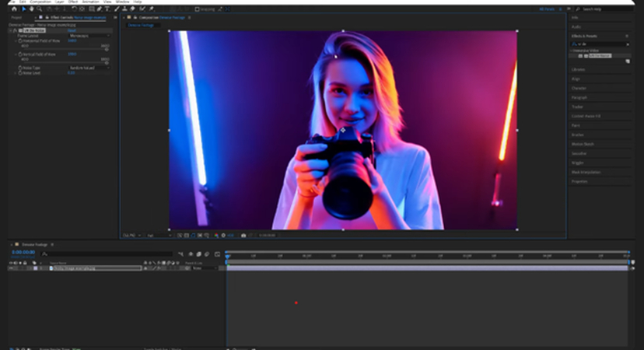Image resolution: width=644 pixels, height=350 pixels.
Task: Toggle the Noise Level stopwatch
Action: click(x=20, y=72)
